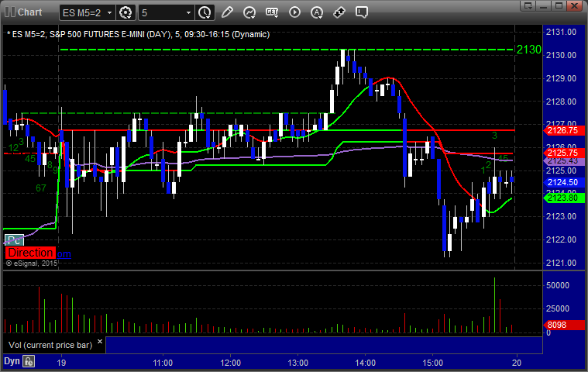Screen dimensions: 588x372
Task: Click the chart comment bubble icon
Action: click(x=362, y=12)
